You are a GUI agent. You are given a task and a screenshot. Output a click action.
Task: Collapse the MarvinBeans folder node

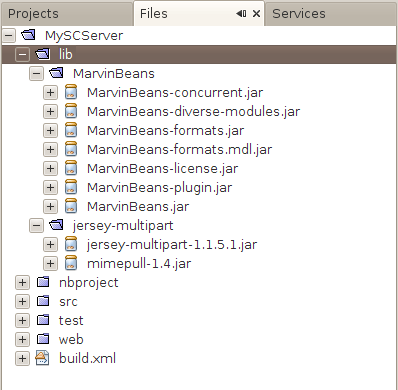pyautogui.click(x=36, y=73)
